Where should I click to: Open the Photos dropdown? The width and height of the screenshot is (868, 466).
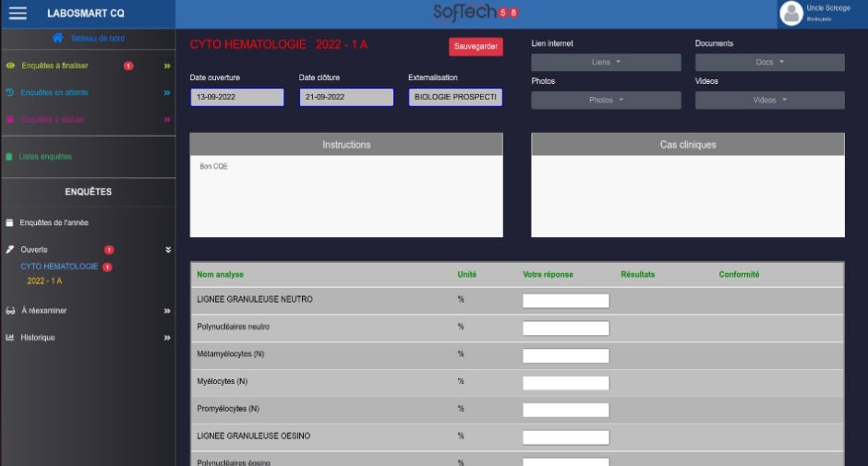click(x=606, y=101)
